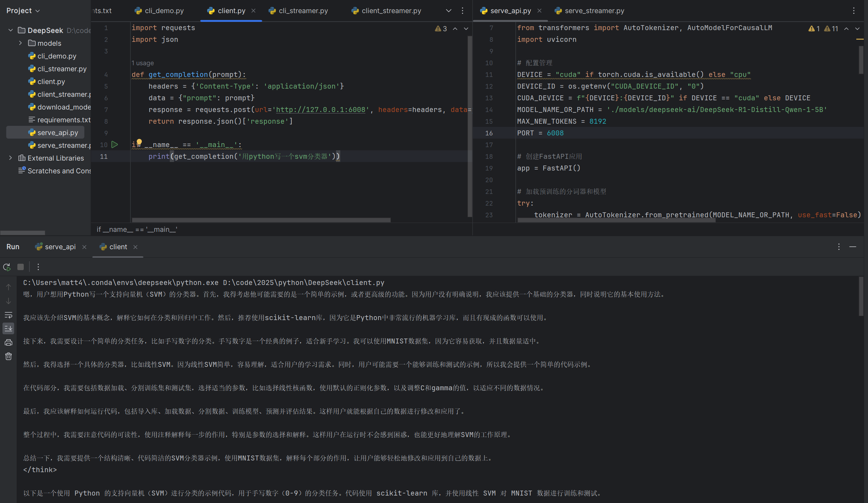The height and width of the screenshot is (503, 868).
Task: Click the yellow intention lightbulb icon
Action: (x=139, y=142)
